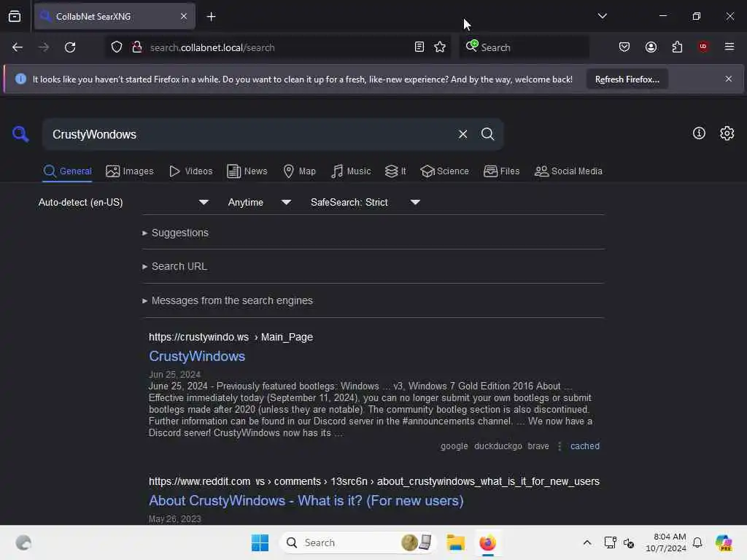Click the Windows taskbar Search box
The height and width of the screenshot is (560, 747).
click(359, 542)
